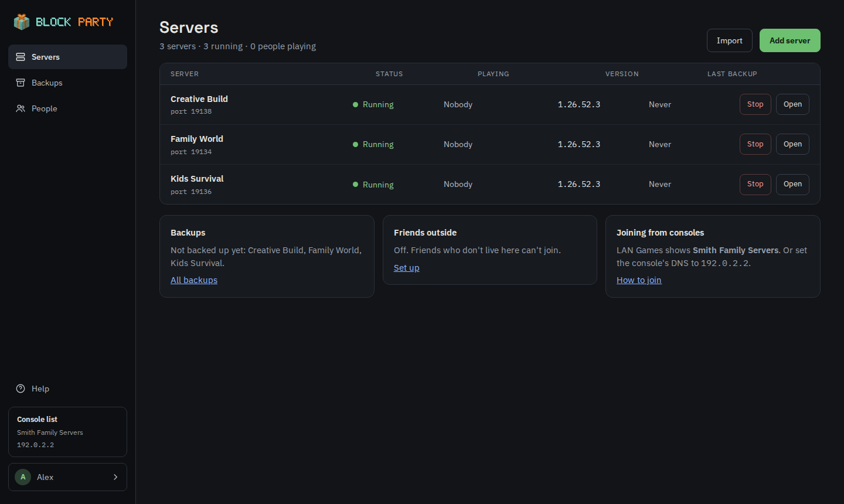The image size is (844, 504).
Task: Click the Backups archive icon in sidebar
Action: [21, 83]
